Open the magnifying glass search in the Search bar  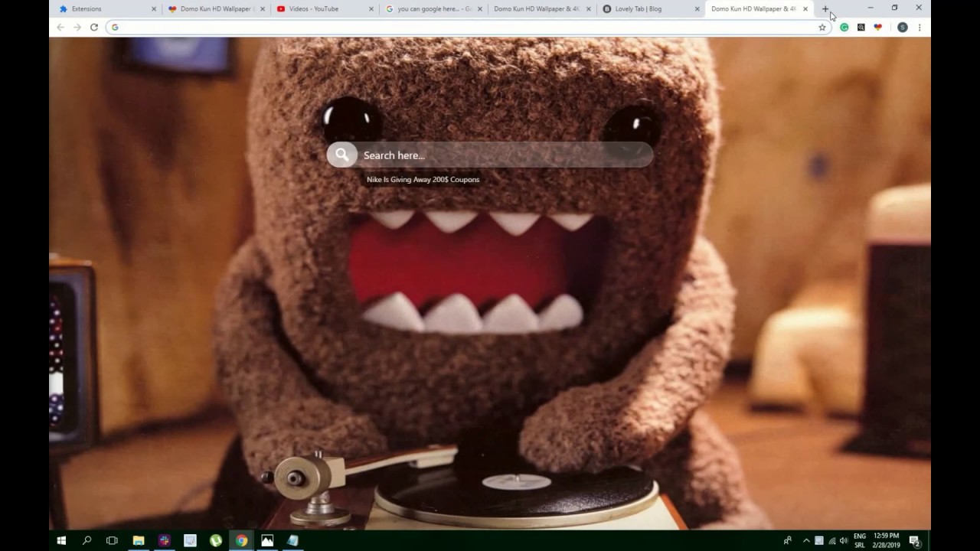tap(341, 155)
